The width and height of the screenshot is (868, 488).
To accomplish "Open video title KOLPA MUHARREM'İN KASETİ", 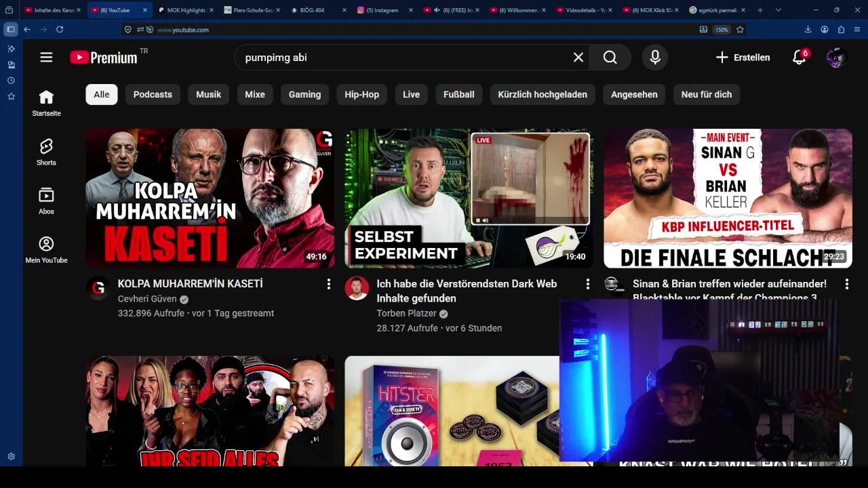I will pyautogui.click(x=190, y=284).
